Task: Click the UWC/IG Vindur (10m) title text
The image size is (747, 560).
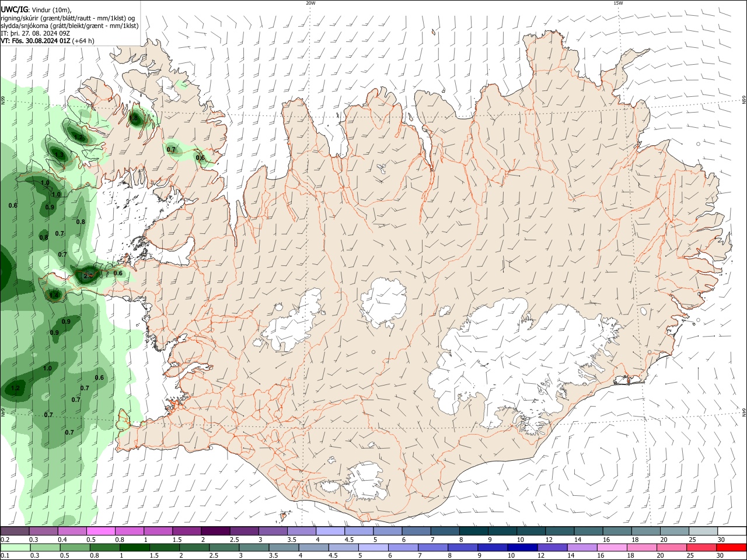Action: point(36,9)
